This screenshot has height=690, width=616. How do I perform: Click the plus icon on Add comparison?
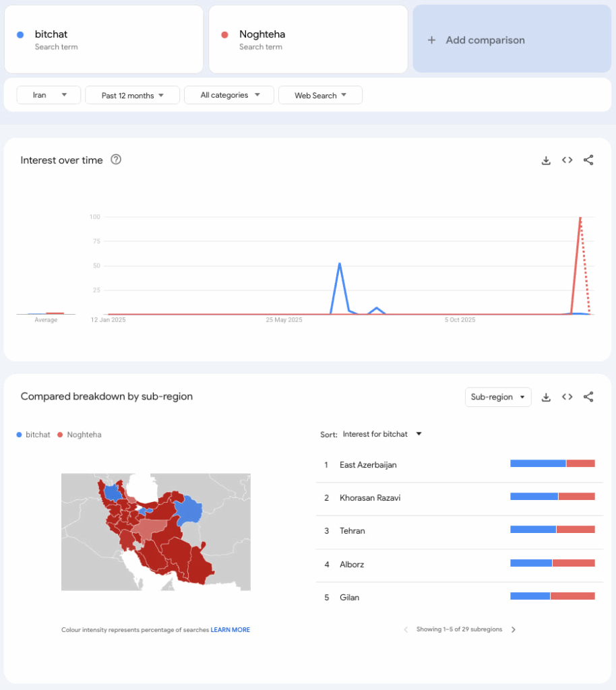coord(431,40)
